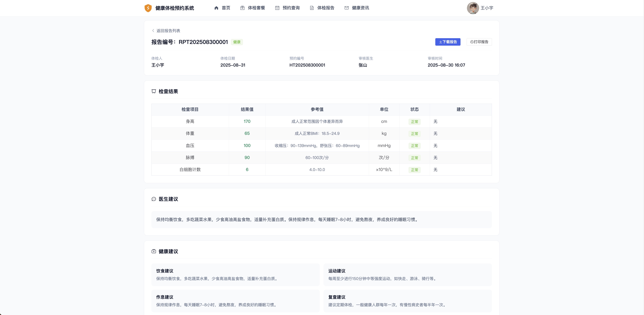
Task: Download the report with 下载报告 button
Action: 448,42
